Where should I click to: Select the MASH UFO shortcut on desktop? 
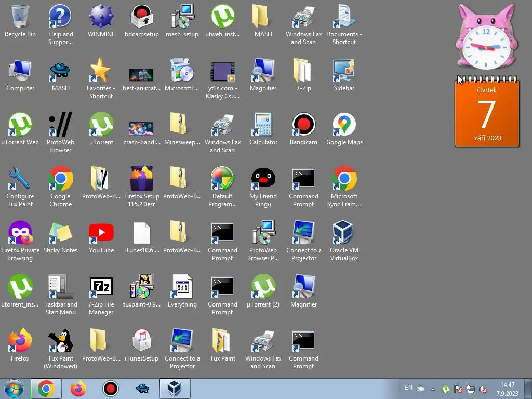point(60,75)
